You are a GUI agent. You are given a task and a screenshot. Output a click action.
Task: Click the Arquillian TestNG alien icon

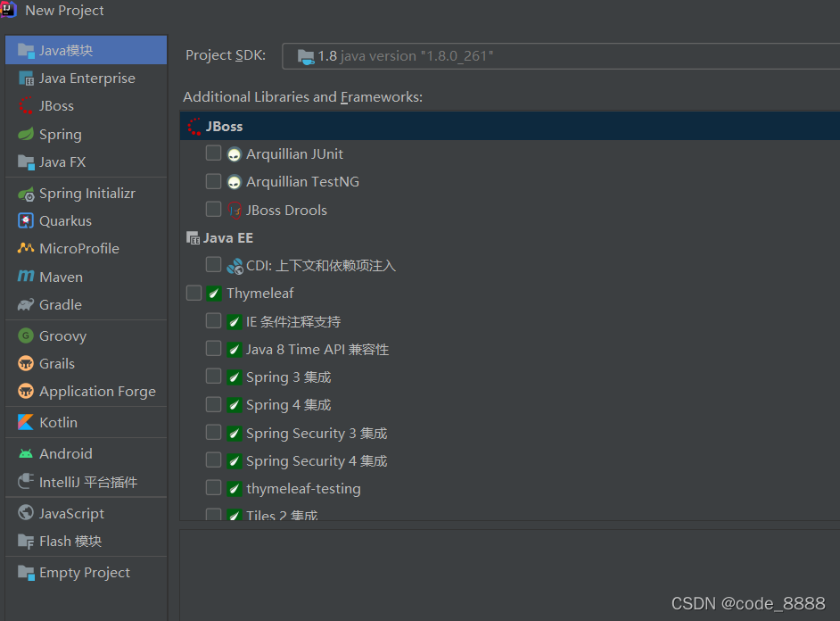(x=235, y=182)
